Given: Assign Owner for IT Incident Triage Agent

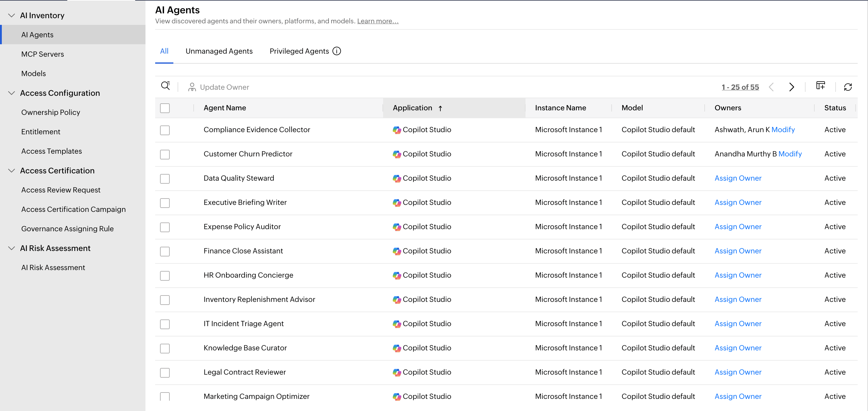Looking at the screenshot, I should tap(738, 324).
